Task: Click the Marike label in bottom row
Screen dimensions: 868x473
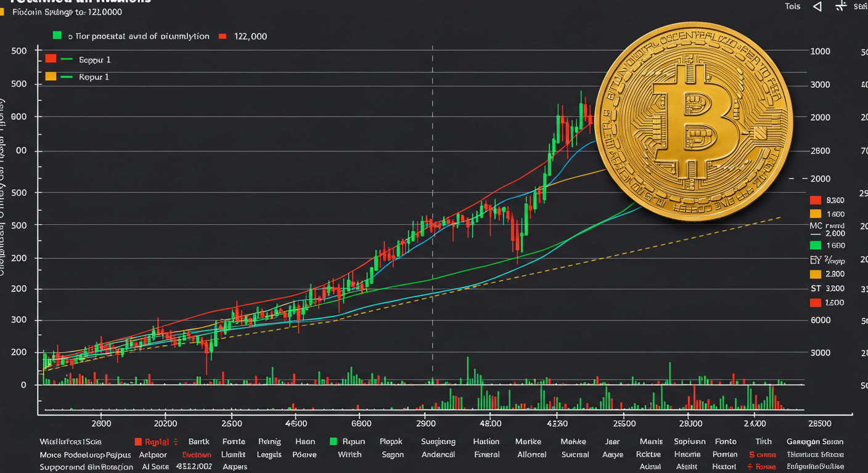Action: tap(530, 442)
